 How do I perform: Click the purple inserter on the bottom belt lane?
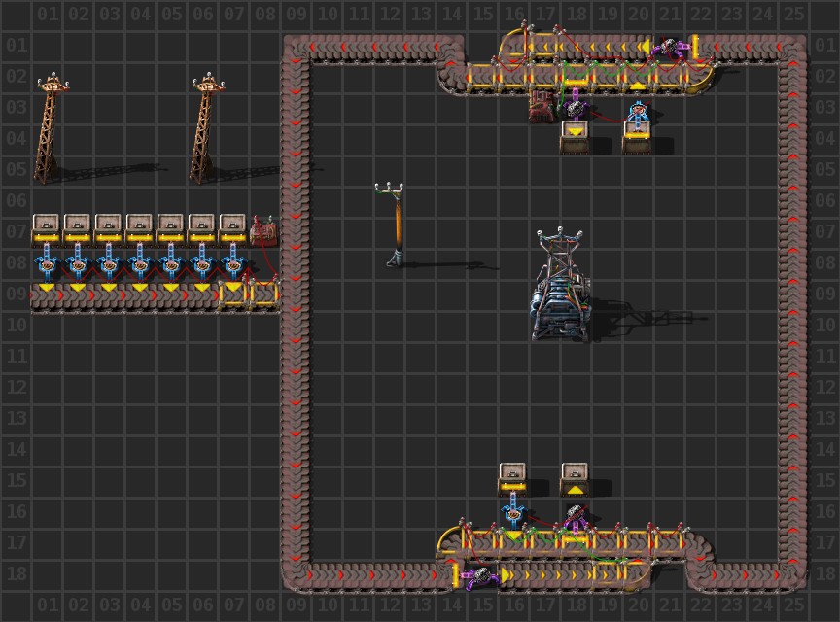(x=476, y=576)
